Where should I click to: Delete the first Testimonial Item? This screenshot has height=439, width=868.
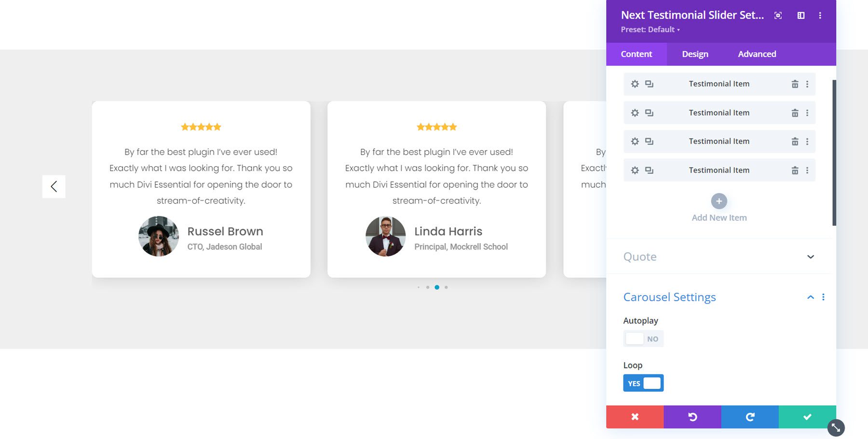click(x=795, y=84)
